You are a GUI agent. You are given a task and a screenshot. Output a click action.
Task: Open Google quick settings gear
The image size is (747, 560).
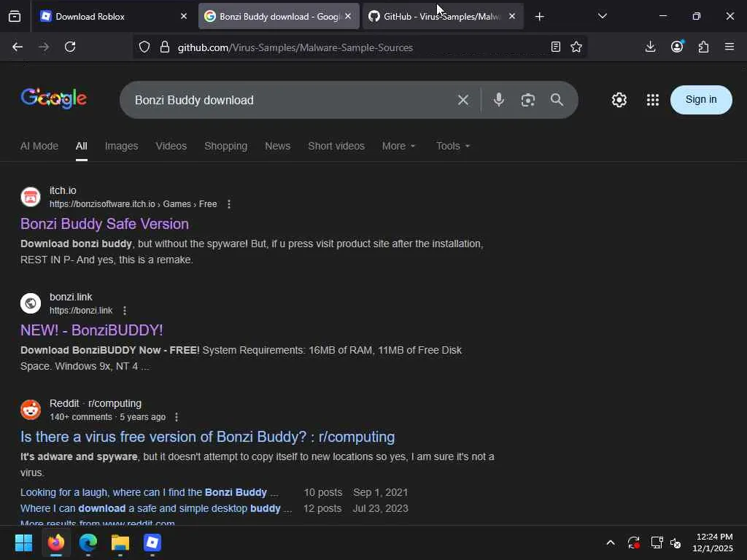[619, 99]
